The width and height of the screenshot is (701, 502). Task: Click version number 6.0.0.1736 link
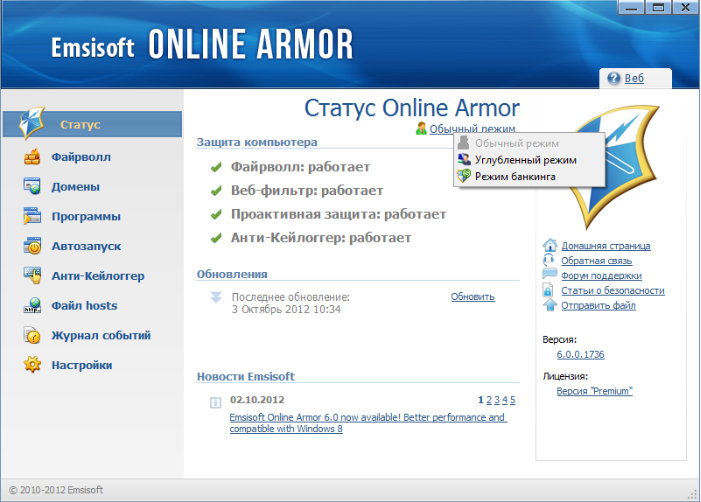[x=580, y=354]
